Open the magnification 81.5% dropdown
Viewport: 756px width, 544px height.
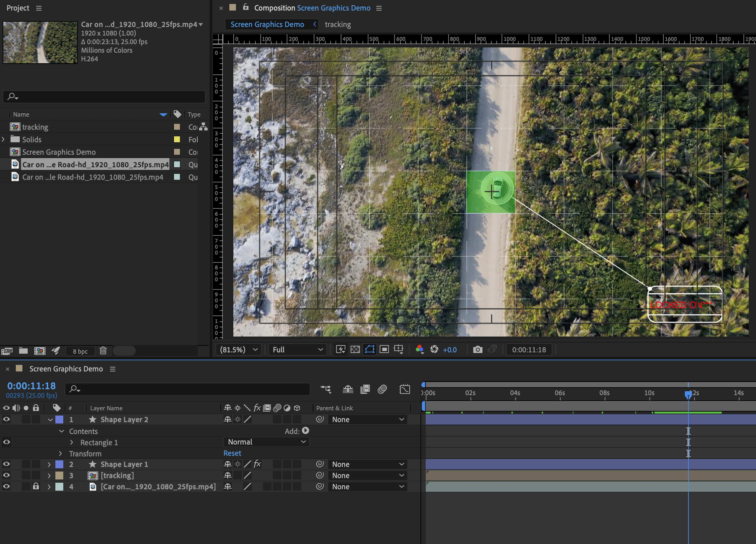click(x=238, y=349)
